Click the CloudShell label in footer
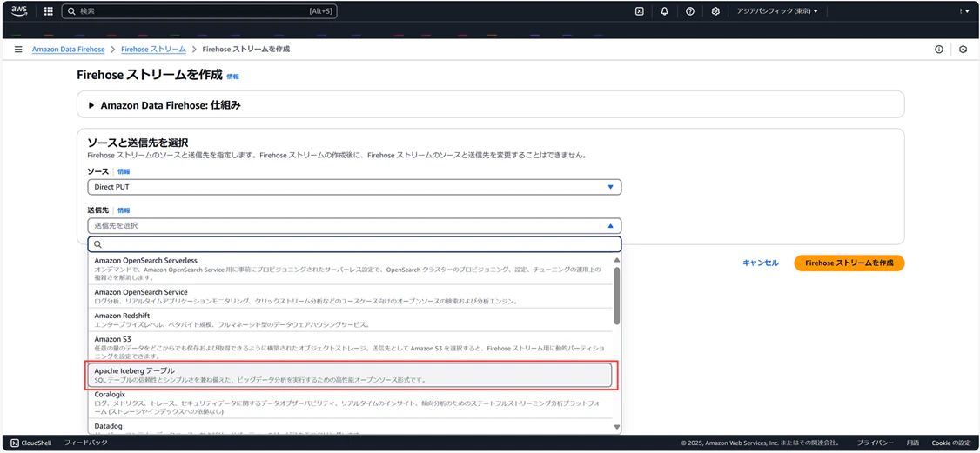The height and width of the screenshot is (453, 980). 37,443
